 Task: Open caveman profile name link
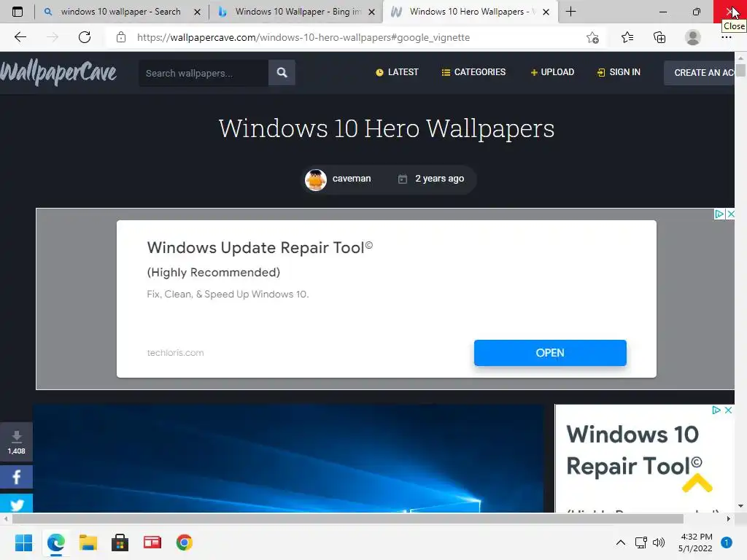coord(352,179)
